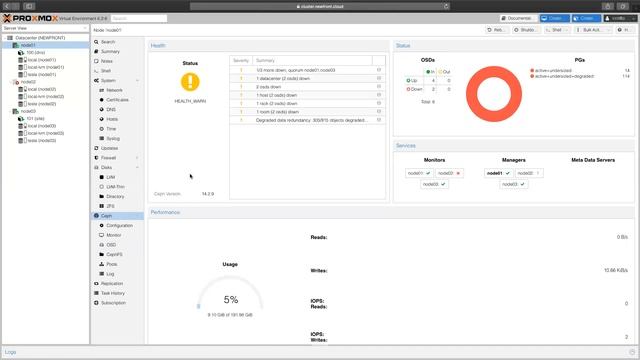Click manager node01 in Services
This screenshot has width=640, height=360.
tap(498, 173)
